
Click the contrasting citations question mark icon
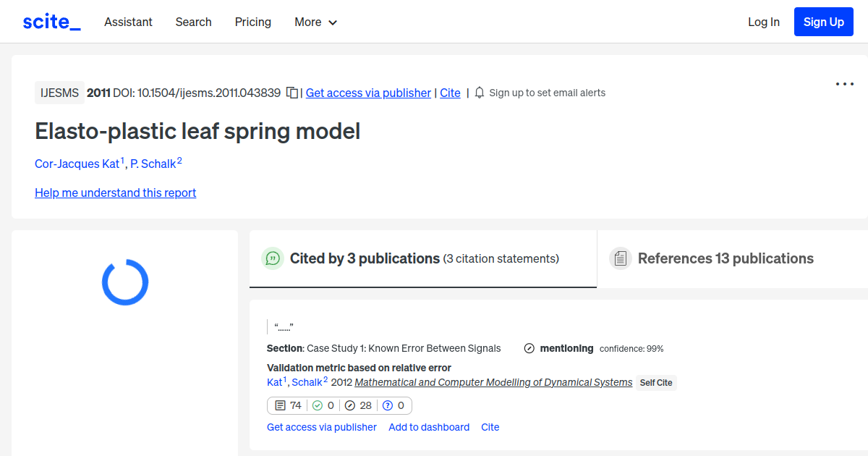[388, 405]
